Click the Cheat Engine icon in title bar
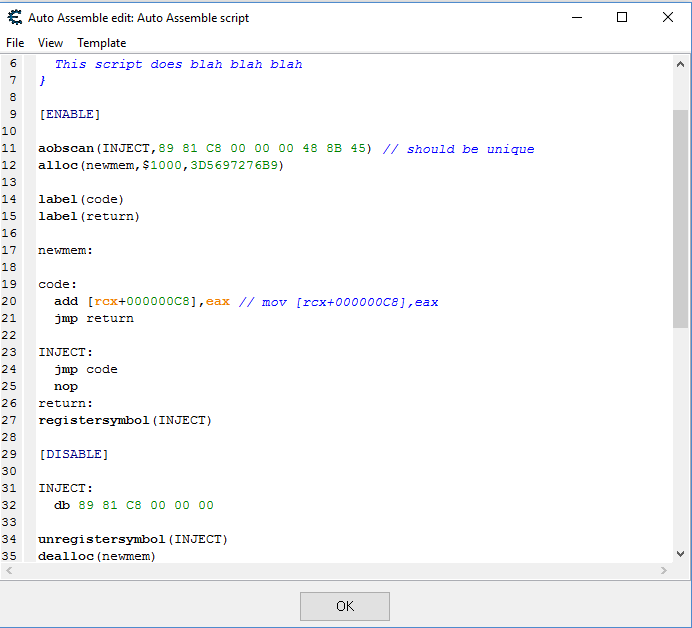 pyautogui.click(x=15, y=17)
